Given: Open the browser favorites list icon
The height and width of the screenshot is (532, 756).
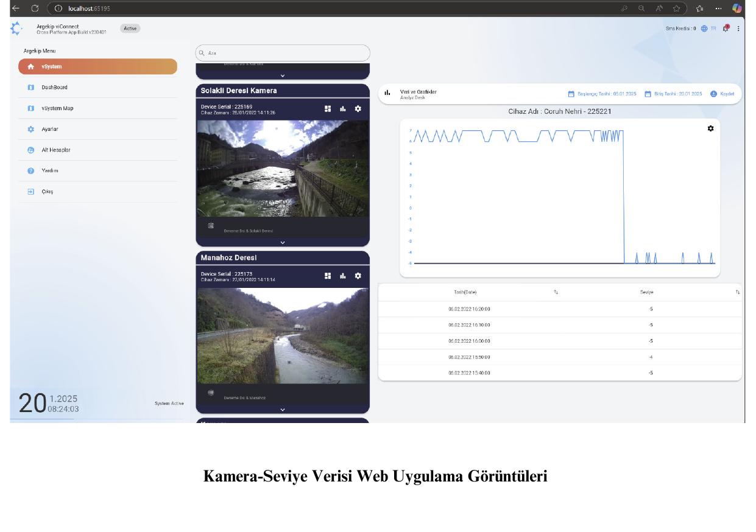Looking at the screenshot, I should (x=700, y=9).
